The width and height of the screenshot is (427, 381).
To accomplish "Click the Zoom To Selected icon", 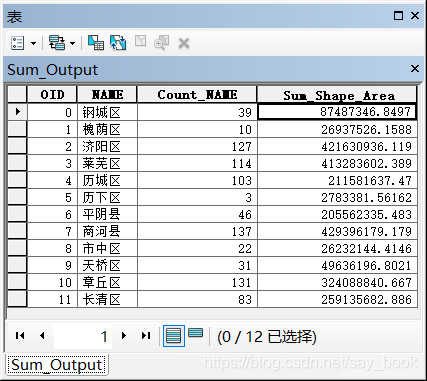I will (x=161, y=43).
